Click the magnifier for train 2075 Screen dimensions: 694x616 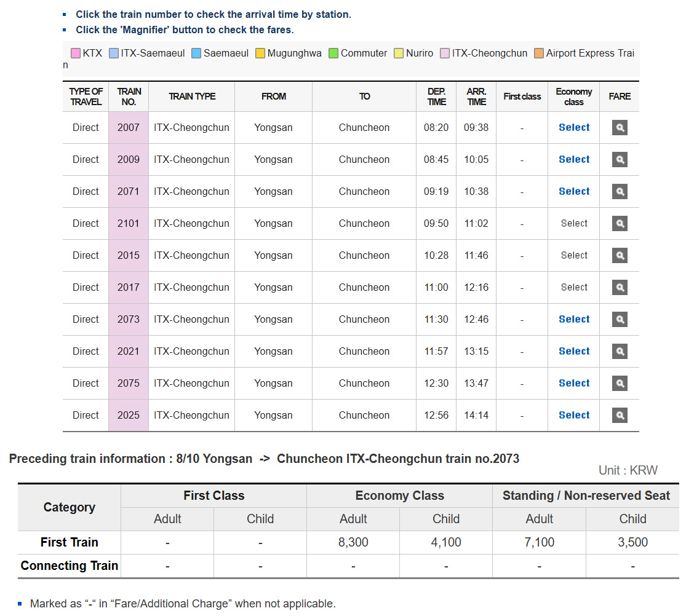coord(620,384)
